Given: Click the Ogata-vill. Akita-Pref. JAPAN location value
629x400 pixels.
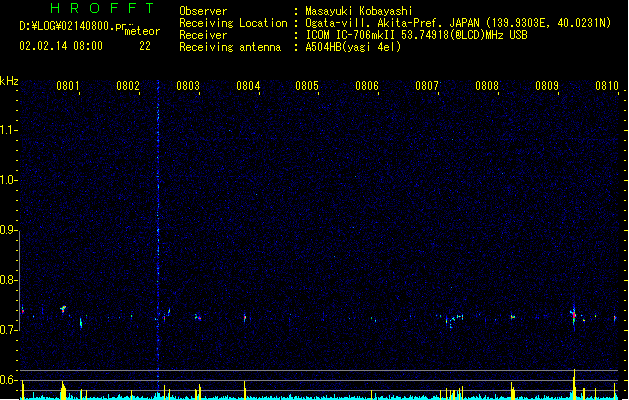Looking at the screenshot, I should [458, 23].
